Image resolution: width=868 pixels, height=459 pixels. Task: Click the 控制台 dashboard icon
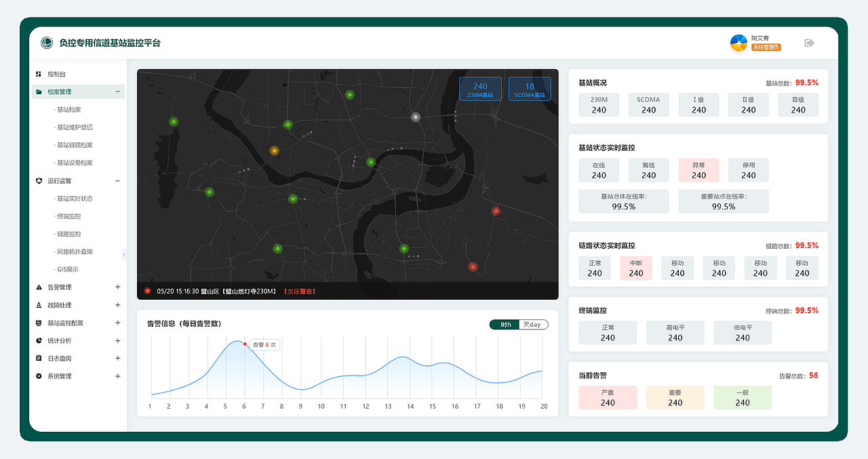[39, 74]
